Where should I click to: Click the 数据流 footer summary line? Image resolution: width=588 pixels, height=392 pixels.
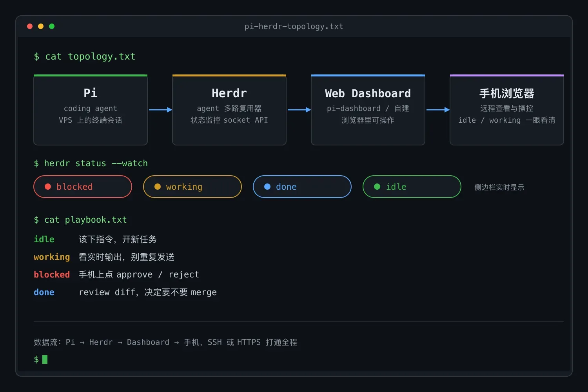[165, 342]
